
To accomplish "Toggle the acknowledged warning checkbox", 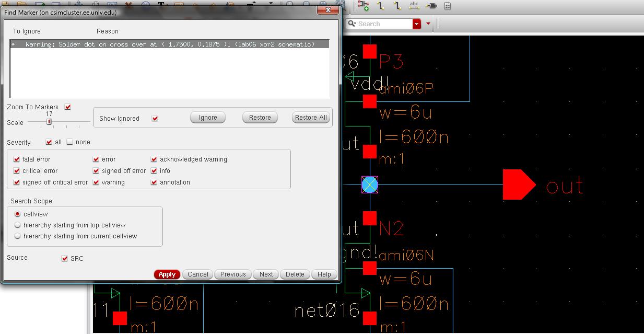I will 154,159.
